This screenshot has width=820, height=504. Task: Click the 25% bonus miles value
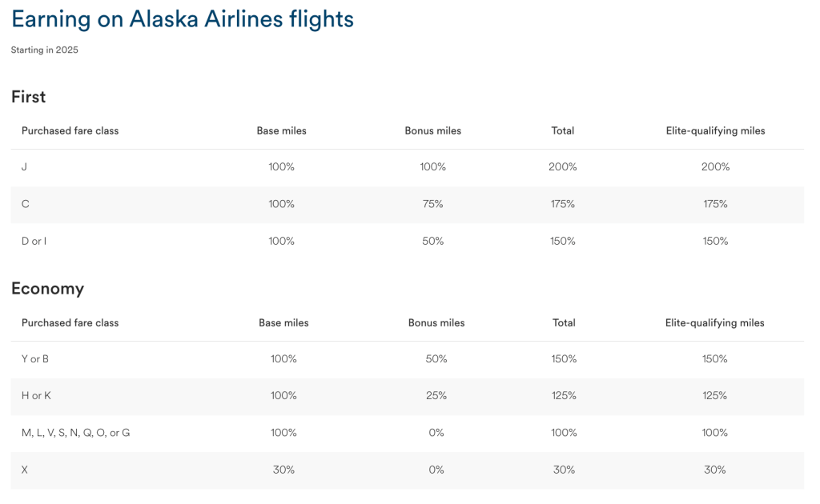436,396
